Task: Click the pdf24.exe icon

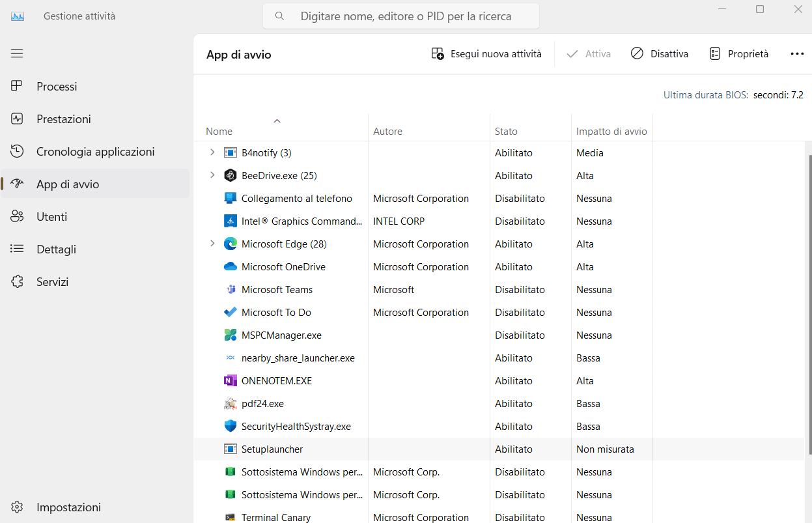Action: coord(231,404)
